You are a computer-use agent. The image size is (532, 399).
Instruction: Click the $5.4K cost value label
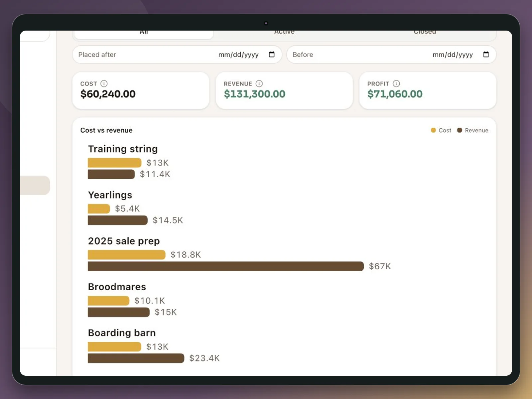point(127,209)
